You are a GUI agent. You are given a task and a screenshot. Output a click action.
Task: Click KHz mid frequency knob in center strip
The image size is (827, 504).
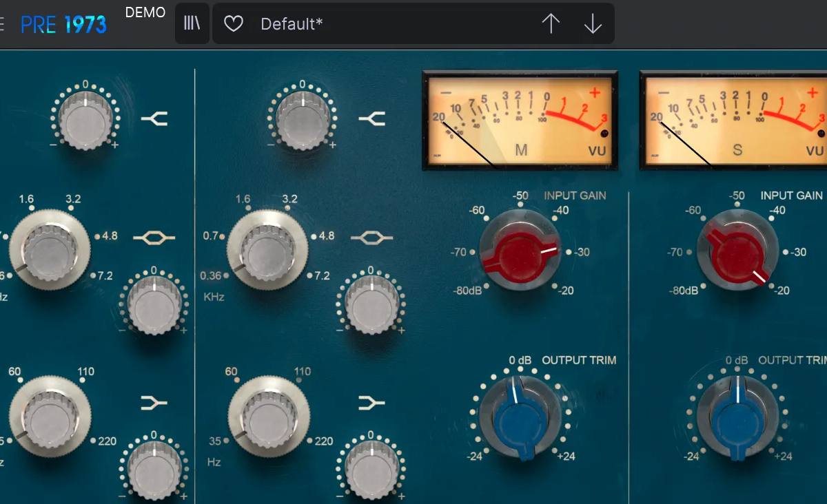tap(267, 251)
